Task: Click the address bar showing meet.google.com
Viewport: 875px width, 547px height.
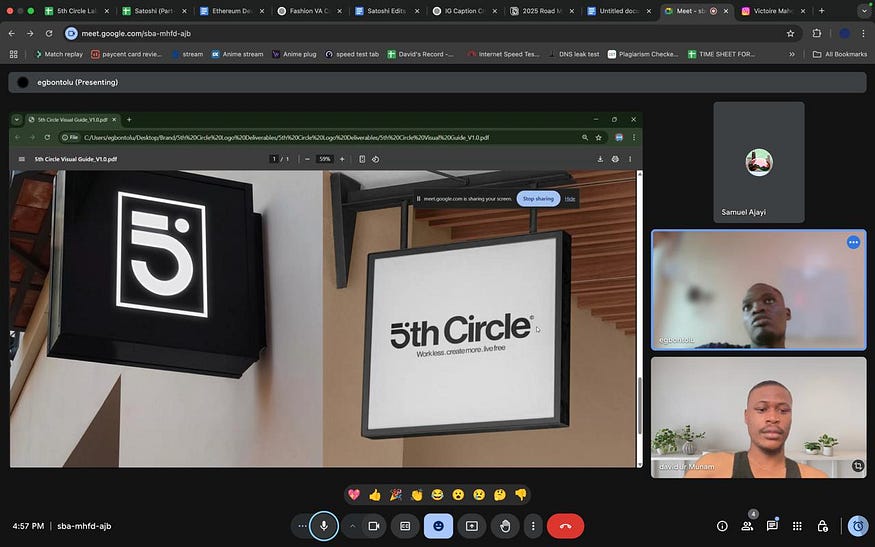Action: tap(431, 33)
